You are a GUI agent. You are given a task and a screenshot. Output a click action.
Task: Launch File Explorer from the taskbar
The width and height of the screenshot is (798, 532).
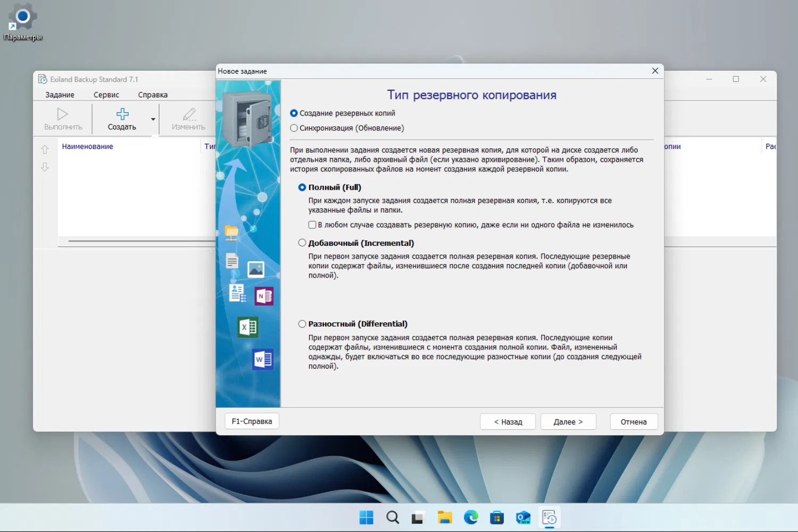tap(445, 517)
